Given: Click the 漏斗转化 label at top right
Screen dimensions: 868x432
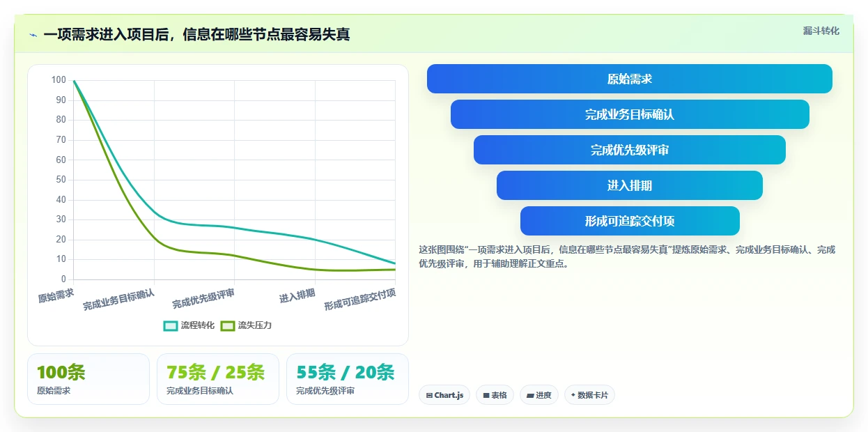Looking at the screenshot, I should 821,31.
